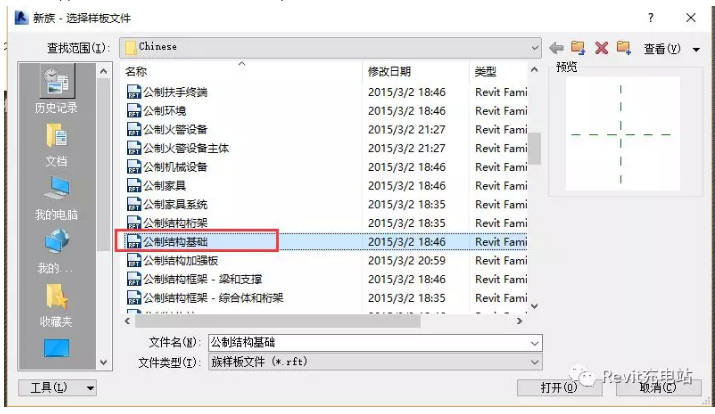This screenshot has height=414, width=715.
Task: Select file 公制结构加强板
Action: pyautogui.click(x=181, y=260)
